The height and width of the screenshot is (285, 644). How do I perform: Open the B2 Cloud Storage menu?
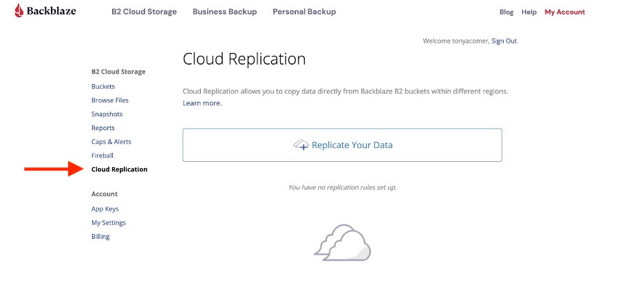click(144, 12)
